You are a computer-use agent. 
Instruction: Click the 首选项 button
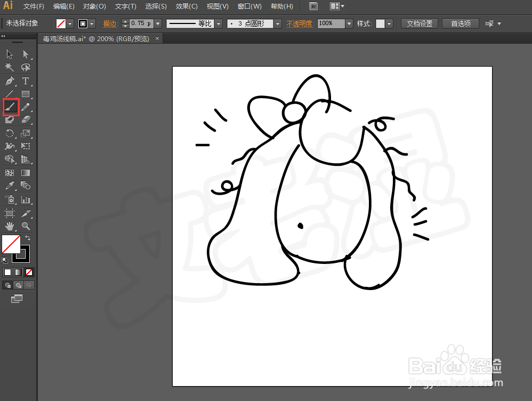click(461, 24)
